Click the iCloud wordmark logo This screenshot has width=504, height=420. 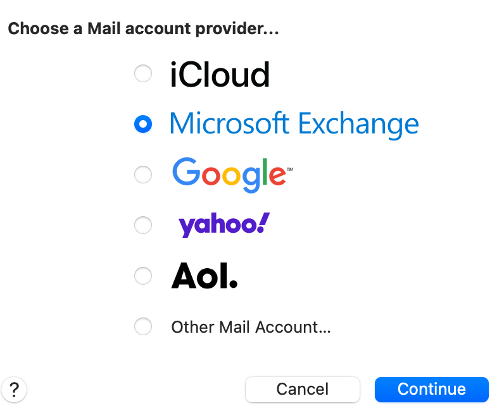click(x=220, y=75)
